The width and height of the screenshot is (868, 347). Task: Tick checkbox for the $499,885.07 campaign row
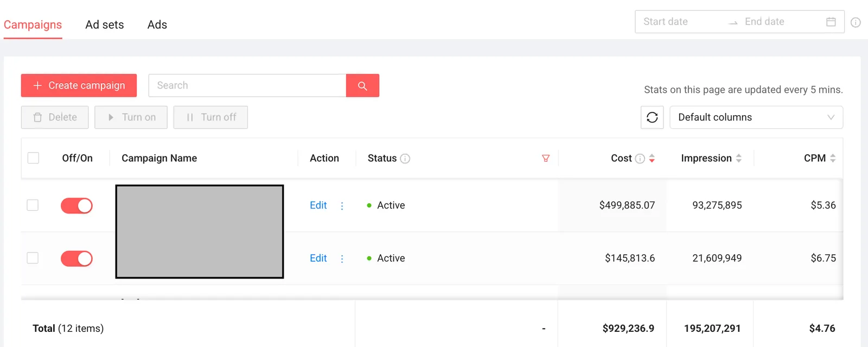(x=33, y=205)
